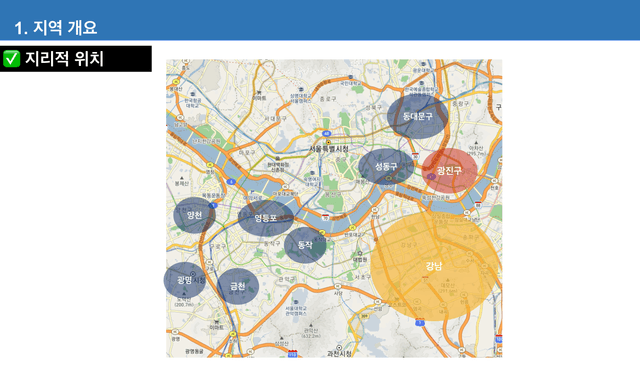Click the green checkmark icon beside 지리적 위치
The height and width of the screenshot is (372, 640).
[x=11, y=59]
